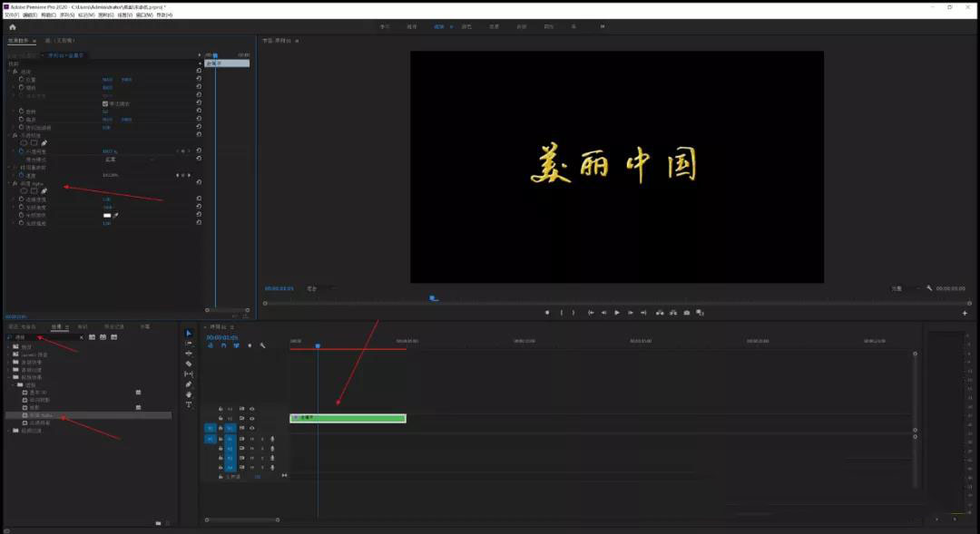The height and width of the screenshot is (534, 980).
Task: Toggle track output eye on V1
Action: click(250, 426)
